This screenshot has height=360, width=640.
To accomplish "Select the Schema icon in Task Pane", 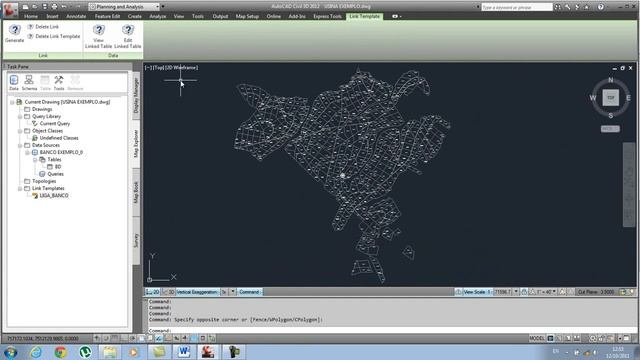I will coord(29,82).
